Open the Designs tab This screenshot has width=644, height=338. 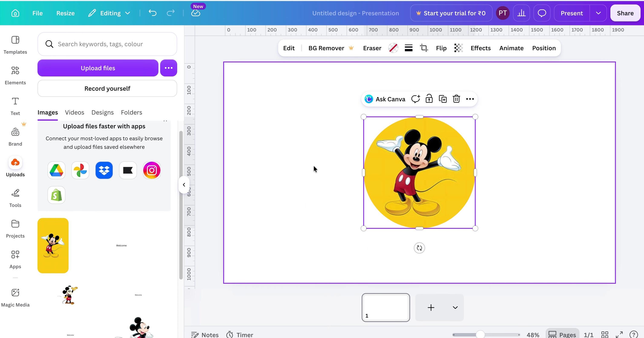coord(102,112)
